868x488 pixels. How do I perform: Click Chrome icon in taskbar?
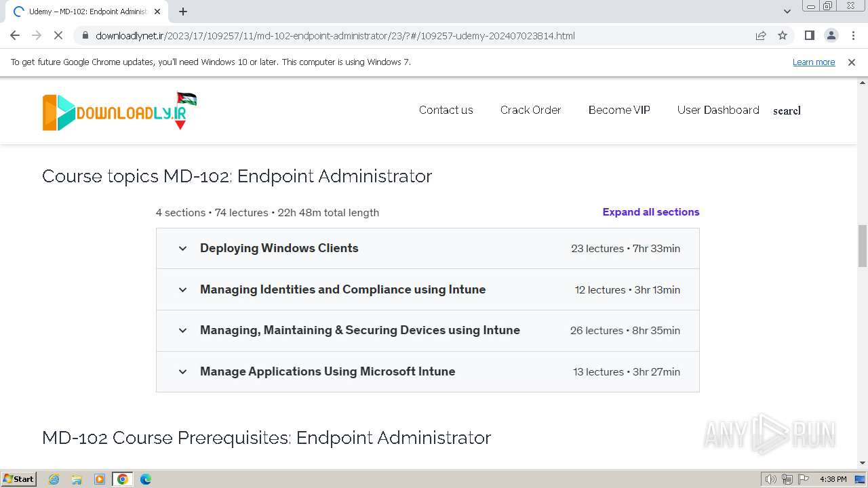(122, 479)
